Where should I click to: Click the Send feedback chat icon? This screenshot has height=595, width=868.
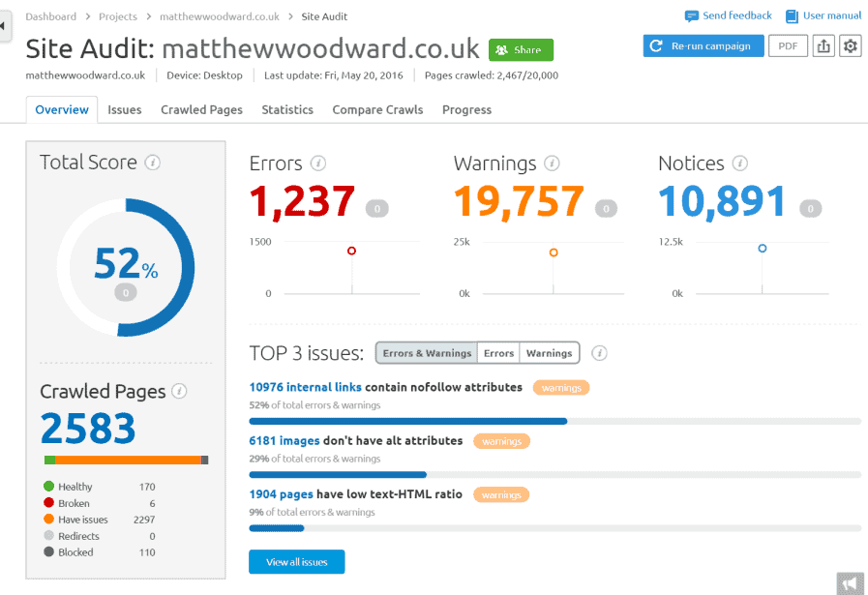click(692, 16)
